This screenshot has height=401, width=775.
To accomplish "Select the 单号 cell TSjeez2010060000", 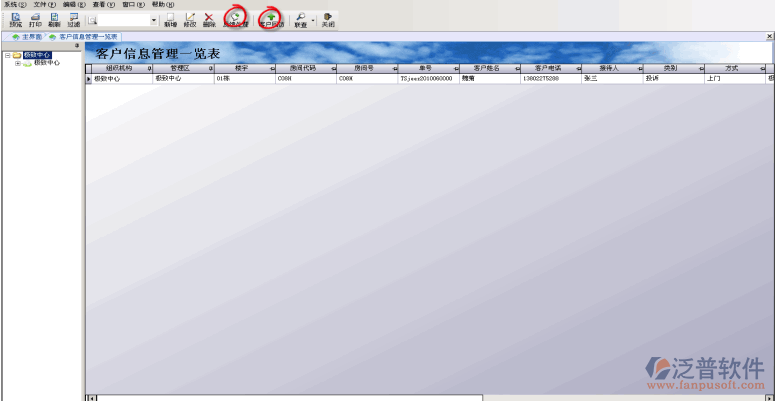I will click(429, 79).
